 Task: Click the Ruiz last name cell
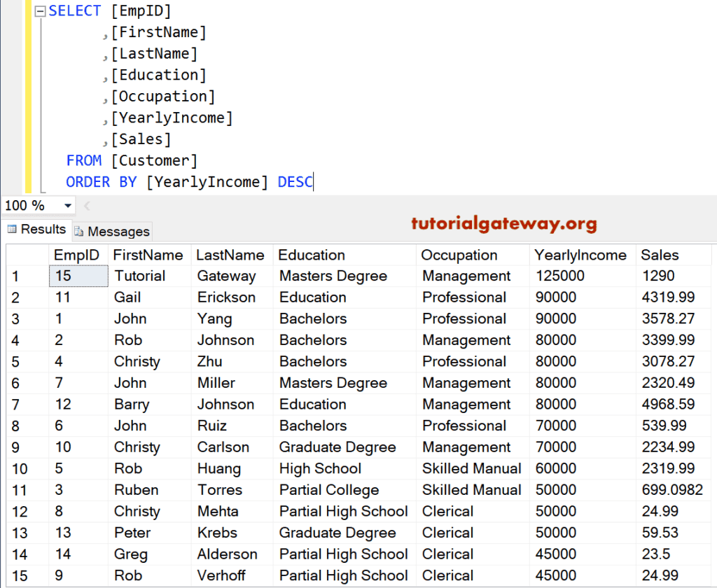click(232, 426)
